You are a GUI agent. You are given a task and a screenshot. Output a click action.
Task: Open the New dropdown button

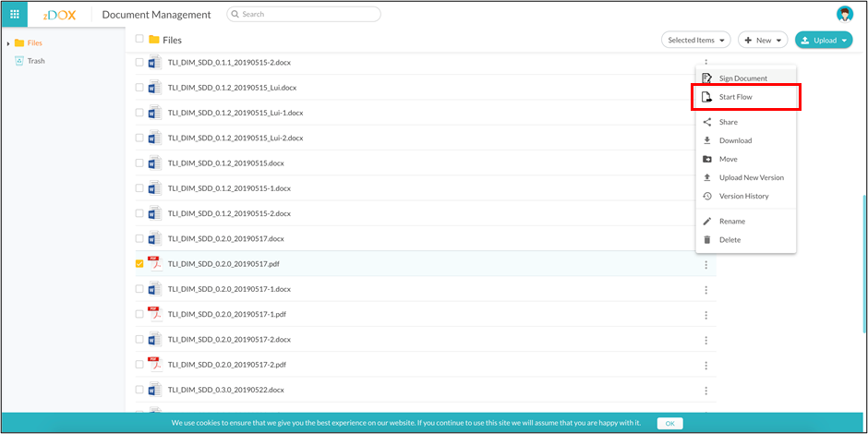point(763,40)
